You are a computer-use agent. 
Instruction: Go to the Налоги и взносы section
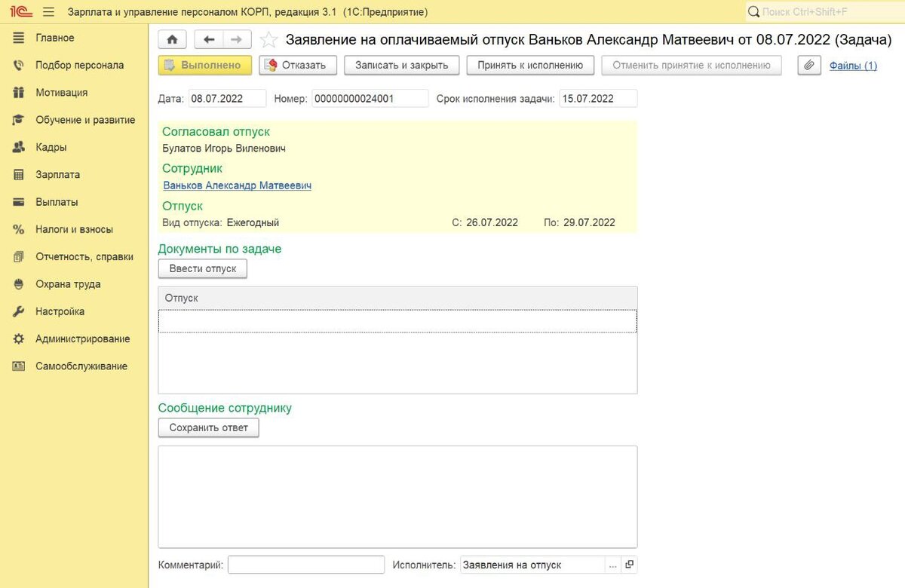tap(74, 229)
